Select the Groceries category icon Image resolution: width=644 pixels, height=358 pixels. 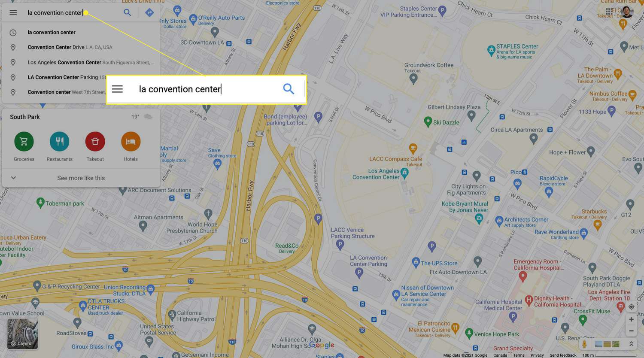coord(24,142)
